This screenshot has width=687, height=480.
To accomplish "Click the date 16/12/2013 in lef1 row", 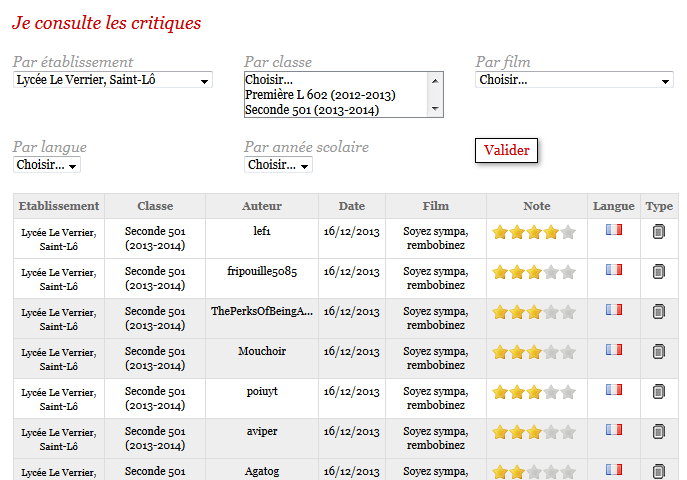I will (352, 232).
